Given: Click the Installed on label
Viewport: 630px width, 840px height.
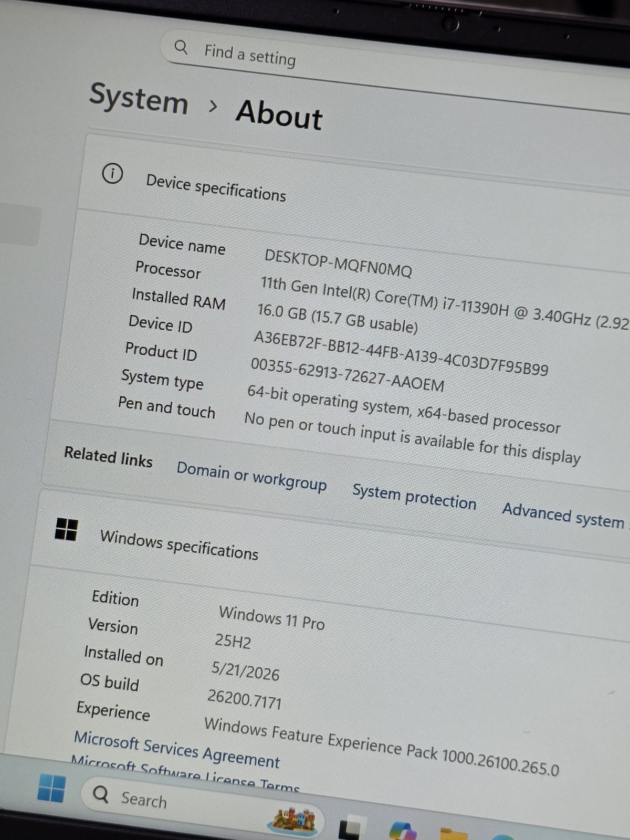Looking at the screenshot, I should [x=124, y=655].
